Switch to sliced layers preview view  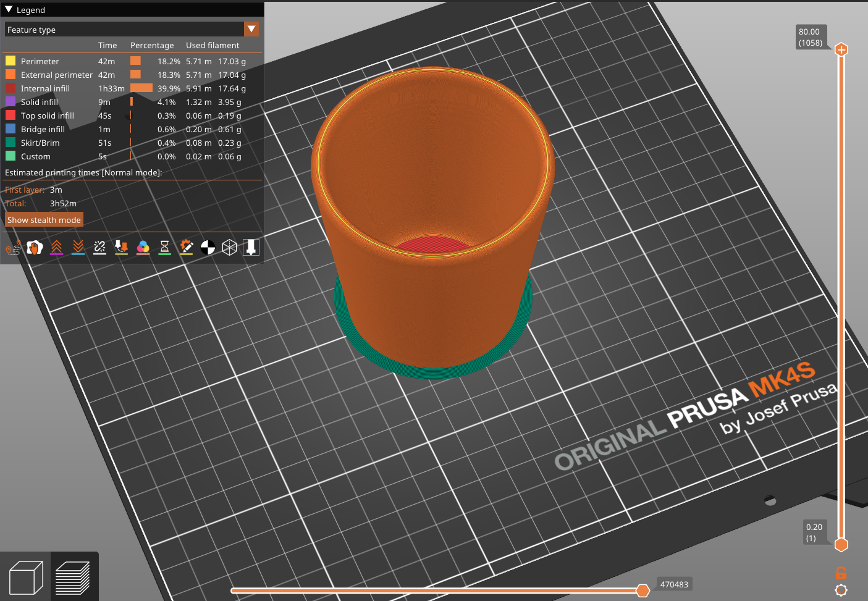click(x=73, y=578)
